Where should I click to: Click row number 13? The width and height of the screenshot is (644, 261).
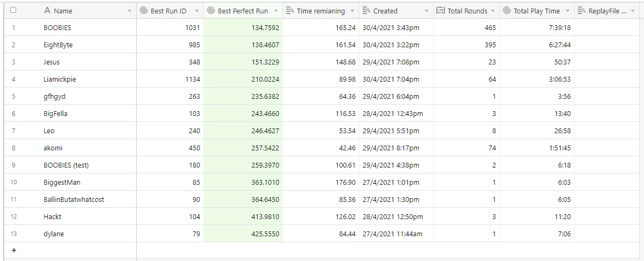click(x=13, y=234)
